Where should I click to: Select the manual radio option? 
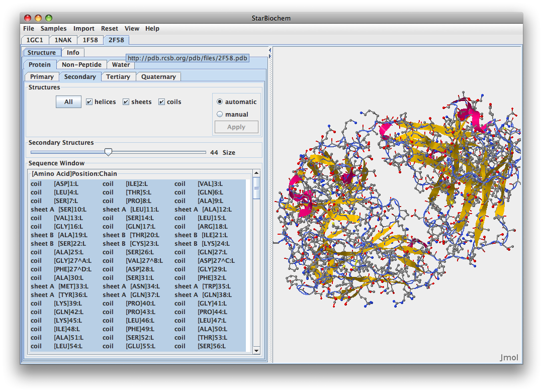click(x=220, y=115)
